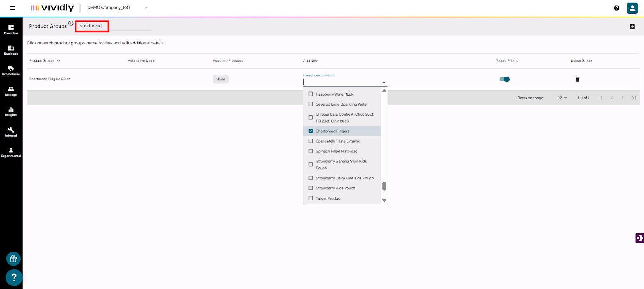Open the user profile account icon

pos(632,8)
